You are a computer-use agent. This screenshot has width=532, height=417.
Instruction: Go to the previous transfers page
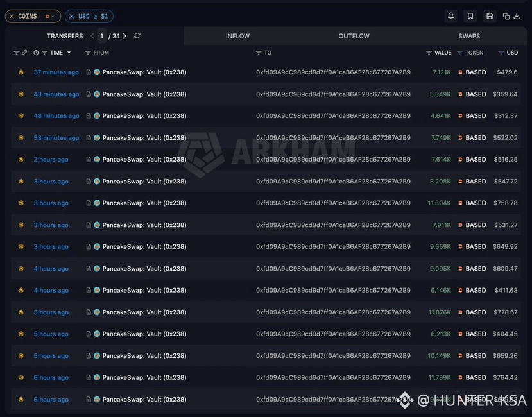point(92,36)
